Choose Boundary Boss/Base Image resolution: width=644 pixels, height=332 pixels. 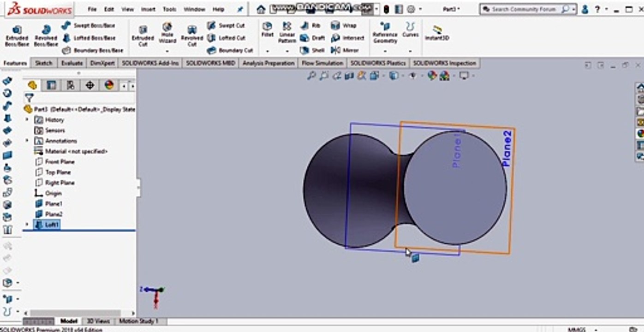tap(92, 50)
